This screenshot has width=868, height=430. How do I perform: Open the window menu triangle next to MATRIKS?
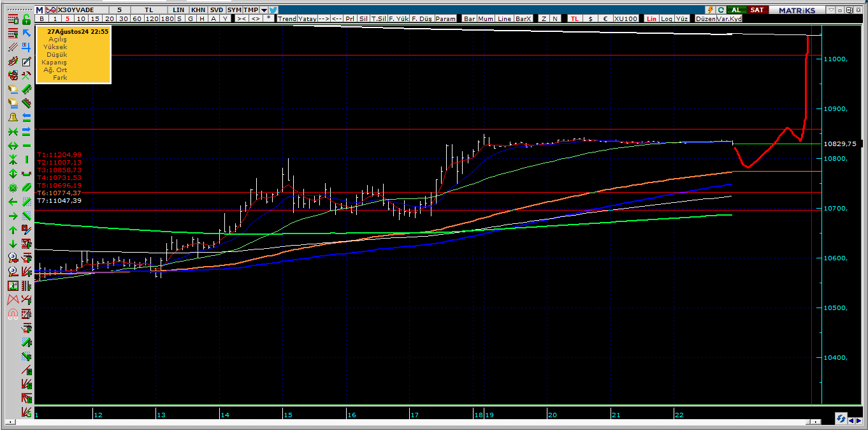click(x=830, y=10)
